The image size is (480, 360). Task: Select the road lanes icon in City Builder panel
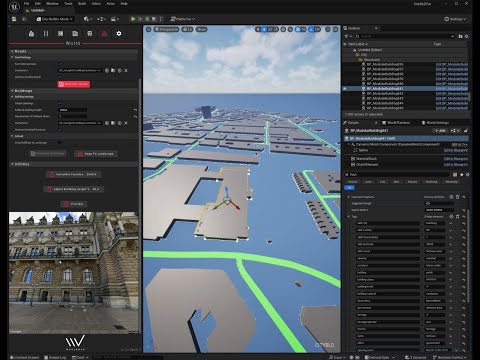[x=46, y=33]
